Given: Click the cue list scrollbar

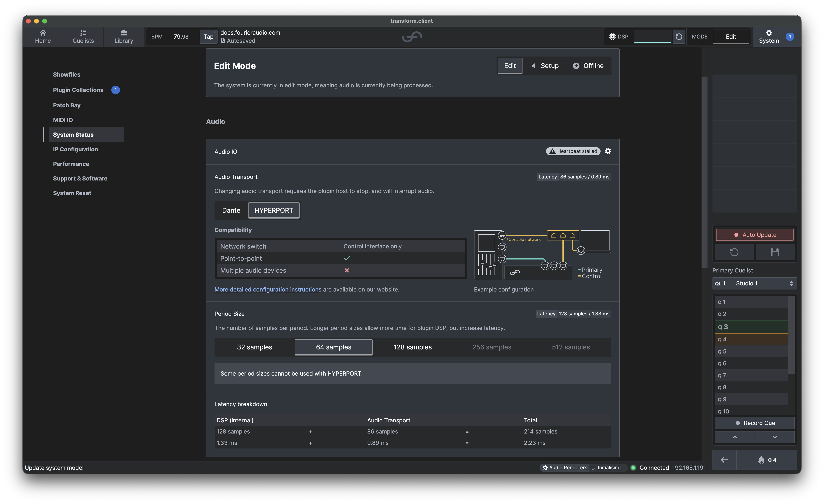Looking at the screenshot, I should click(791, 335).
